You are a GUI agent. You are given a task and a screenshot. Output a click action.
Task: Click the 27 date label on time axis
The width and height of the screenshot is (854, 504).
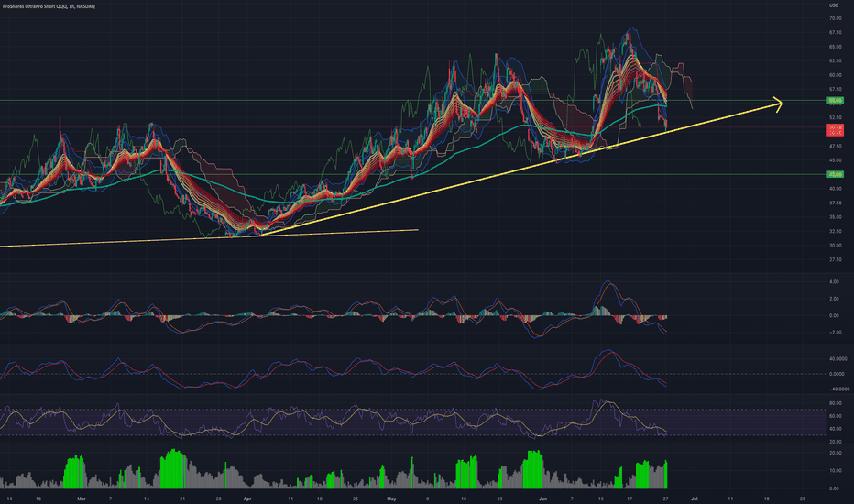pos(665,499)
